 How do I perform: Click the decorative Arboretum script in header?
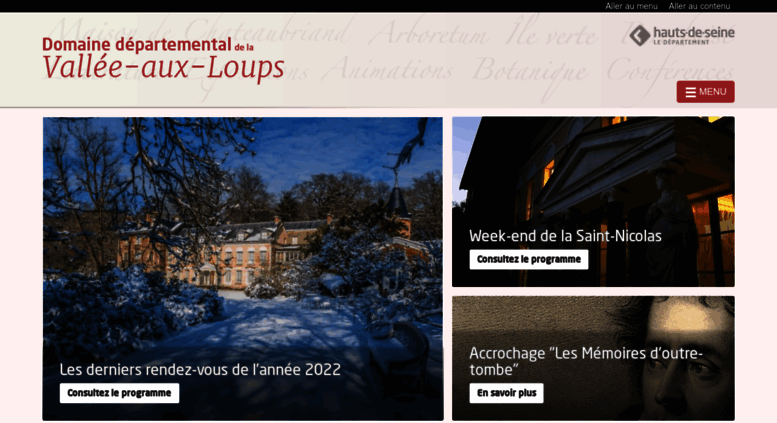click(429, 34)
